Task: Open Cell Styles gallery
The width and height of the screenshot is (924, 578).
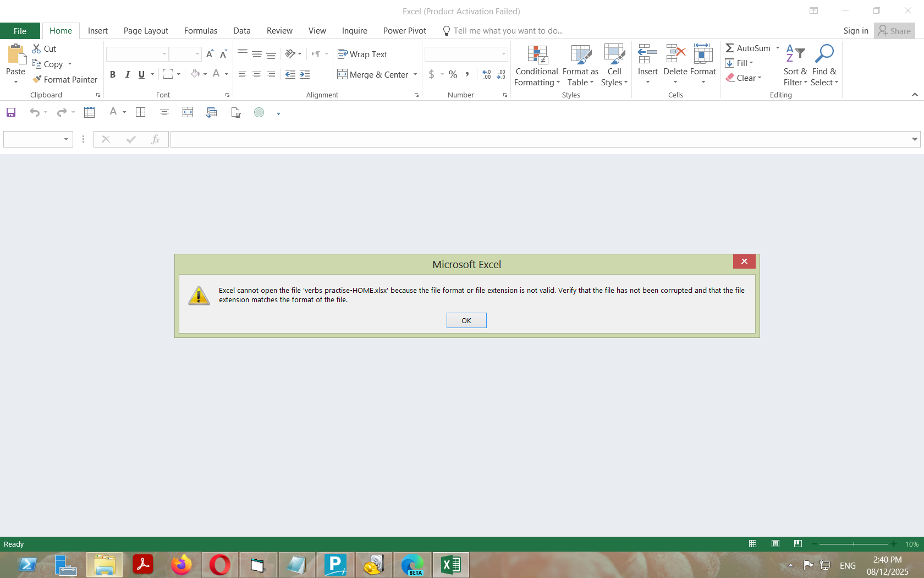Action: click(614, 66)
